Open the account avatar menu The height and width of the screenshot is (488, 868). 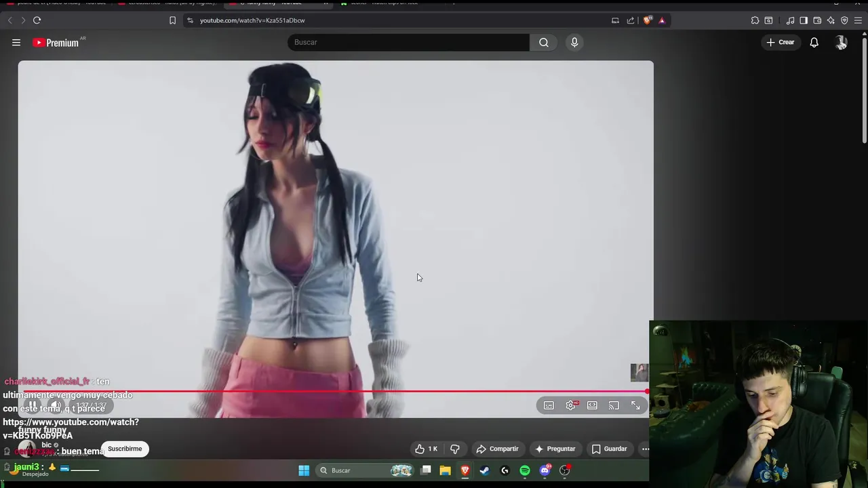click(x=841, y=42)
